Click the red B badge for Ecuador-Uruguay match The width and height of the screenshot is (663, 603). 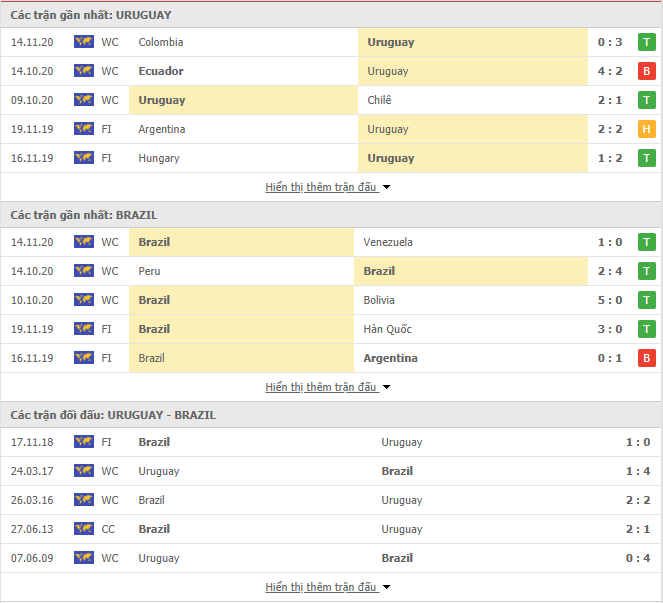click(647, 71)
